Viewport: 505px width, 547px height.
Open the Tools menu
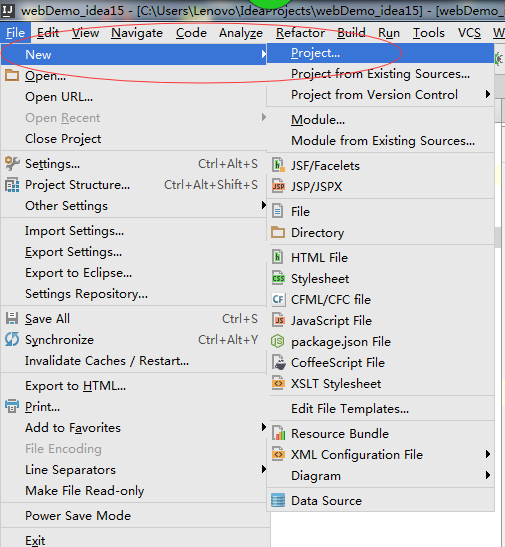pyautogui.click(x=429, y=33)
